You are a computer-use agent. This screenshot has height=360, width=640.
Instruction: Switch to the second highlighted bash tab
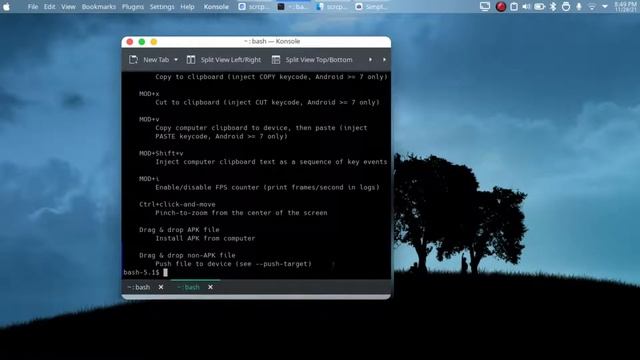point(189,287)
